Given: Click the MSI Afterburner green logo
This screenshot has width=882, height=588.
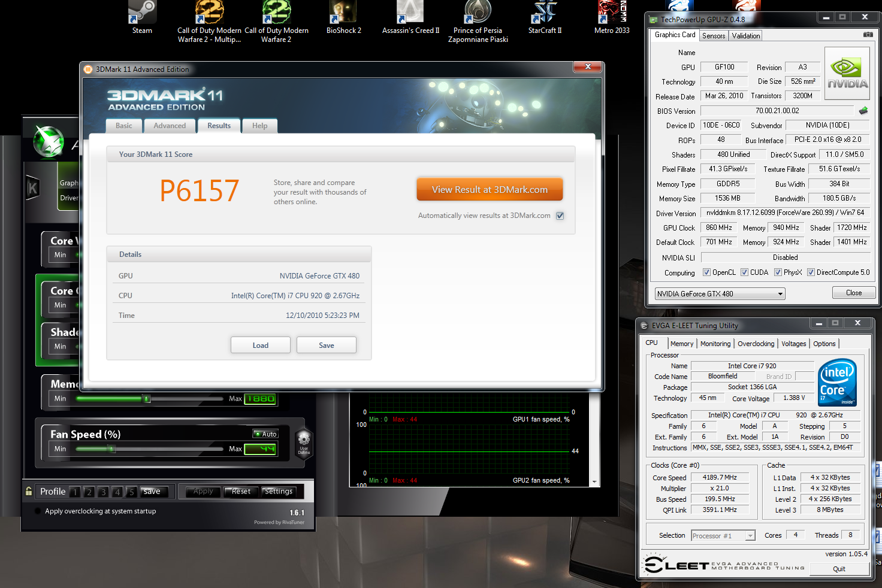Looking at the screenshot, I should pos(48,141).
